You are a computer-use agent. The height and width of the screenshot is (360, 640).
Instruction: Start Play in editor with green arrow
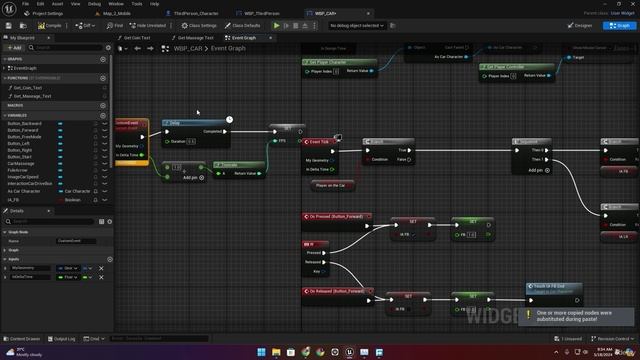point(276,26)
